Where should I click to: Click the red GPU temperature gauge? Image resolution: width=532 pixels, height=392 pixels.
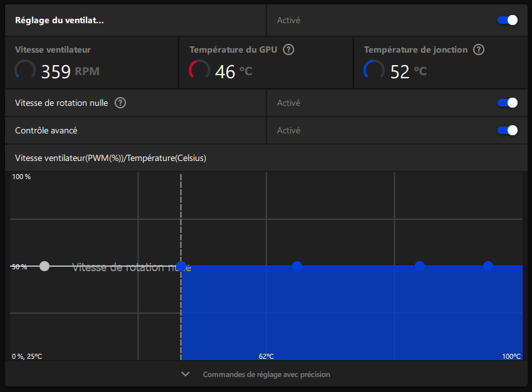[x=199, y=70]
